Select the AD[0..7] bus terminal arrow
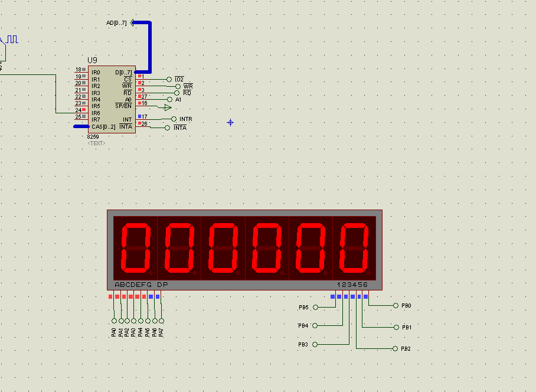The height and width of the screenshot is (392, 536). click(x=132, y=22)
